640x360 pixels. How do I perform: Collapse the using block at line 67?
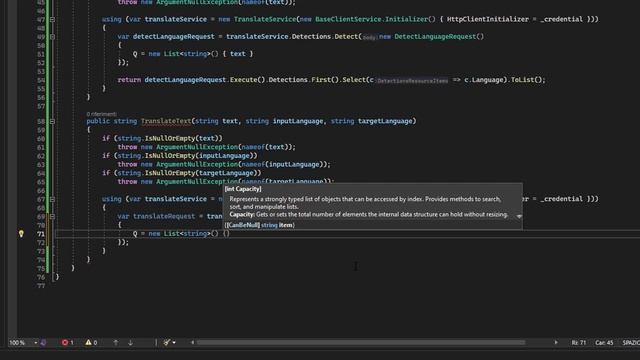52,199
